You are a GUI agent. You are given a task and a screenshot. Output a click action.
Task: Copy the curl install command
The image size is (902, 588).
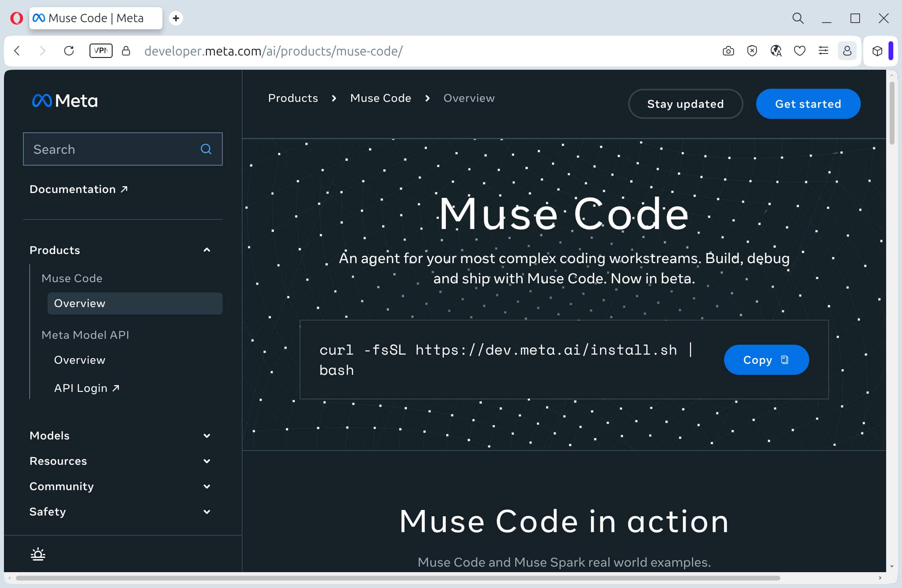pos(766,360)
